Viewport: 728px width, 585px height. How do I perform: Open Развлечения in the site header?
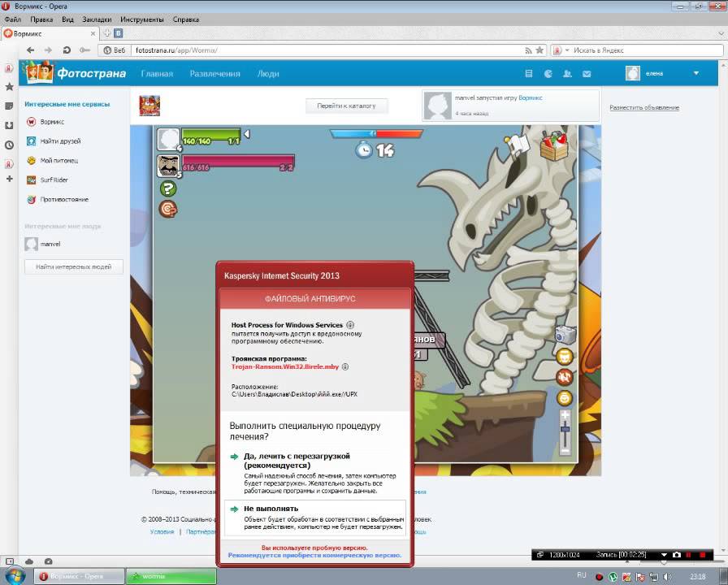[215, 73]
